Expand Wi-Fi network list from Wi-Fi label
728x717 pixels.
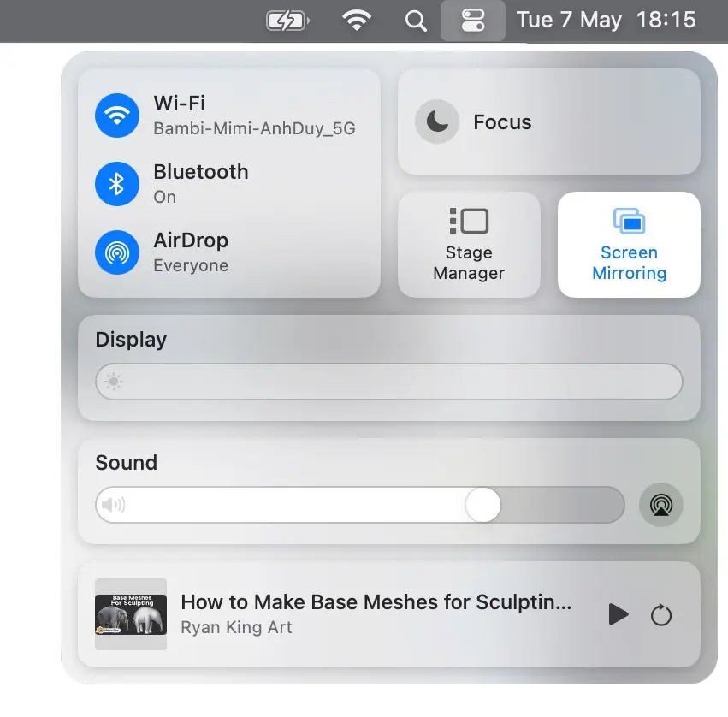[x=180, y=104]
